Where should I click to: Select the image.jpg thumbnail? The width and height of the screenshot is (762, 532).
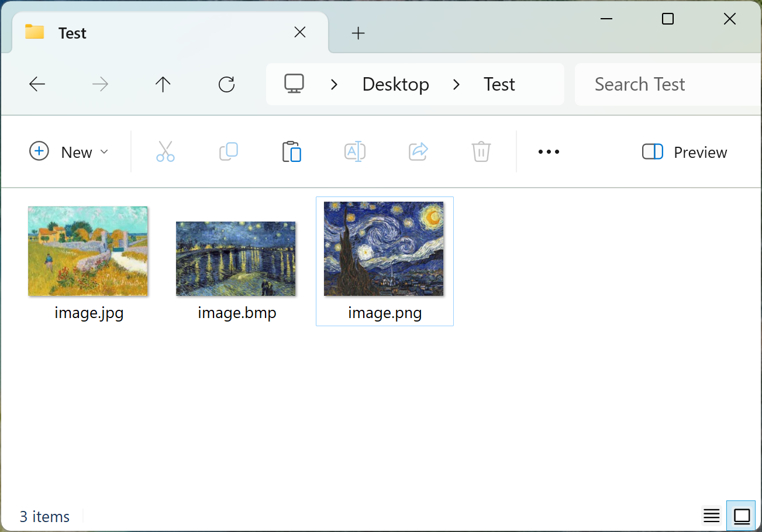point(88,251)
